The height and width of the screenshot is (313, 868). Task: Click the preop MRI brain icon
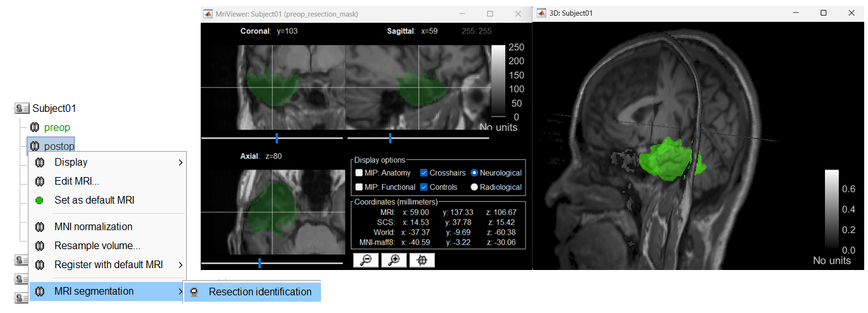pos(35,128)
